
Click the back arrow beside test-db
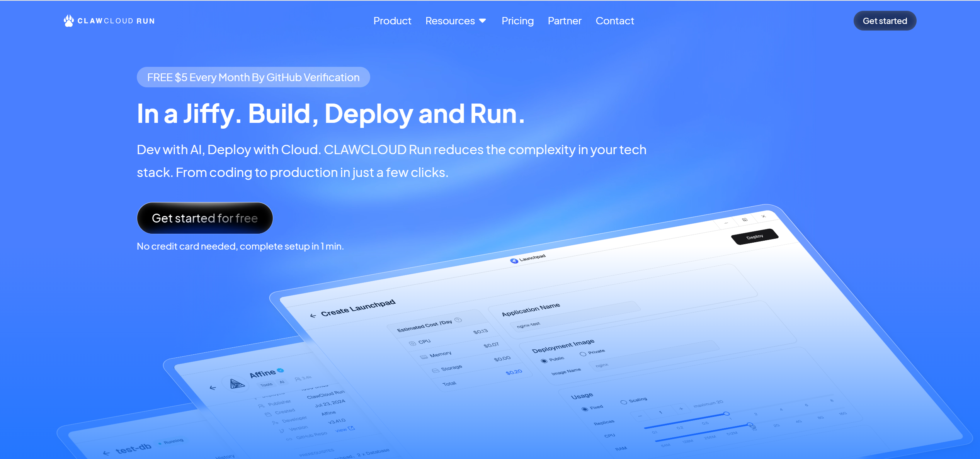coord(106,453)
